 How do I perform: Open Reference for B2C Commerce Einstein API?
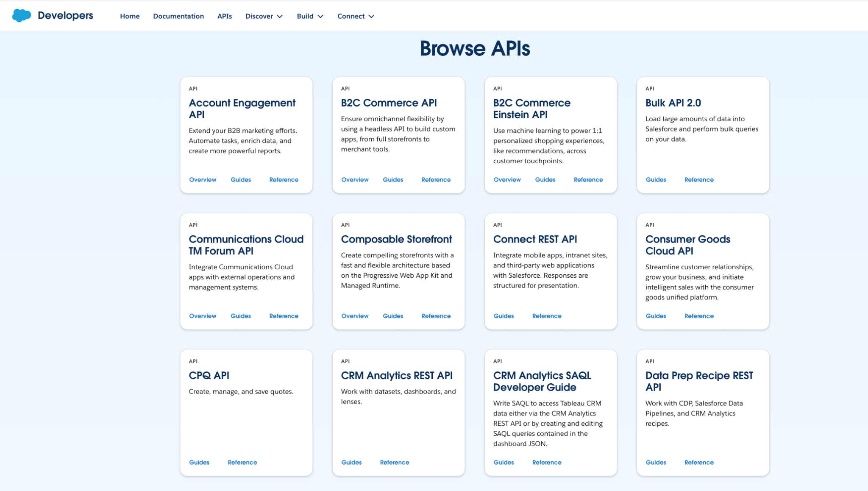[588, 179]
